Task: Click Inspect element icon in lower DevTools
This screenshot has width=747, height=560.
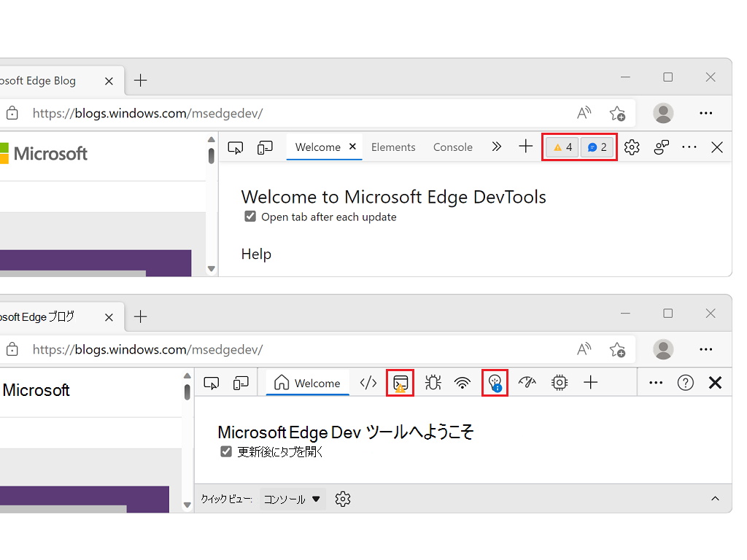Action: click(212, 383)
